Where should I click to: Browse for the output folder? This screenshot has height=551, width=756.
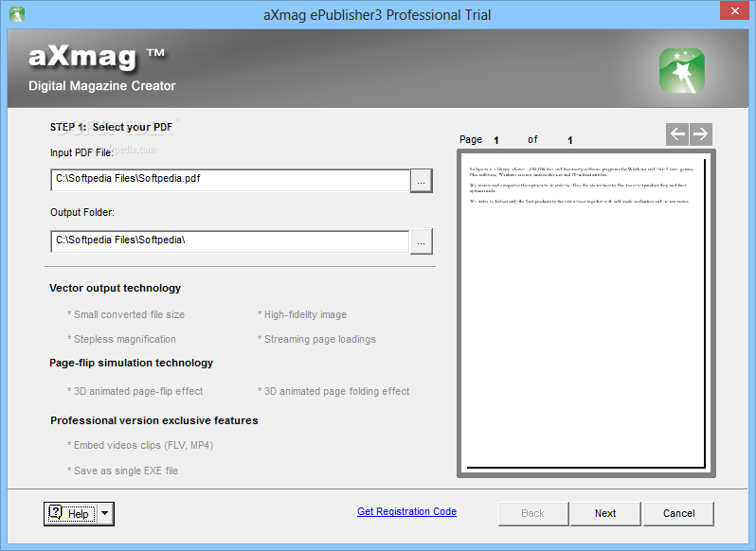tap(421, 241)
